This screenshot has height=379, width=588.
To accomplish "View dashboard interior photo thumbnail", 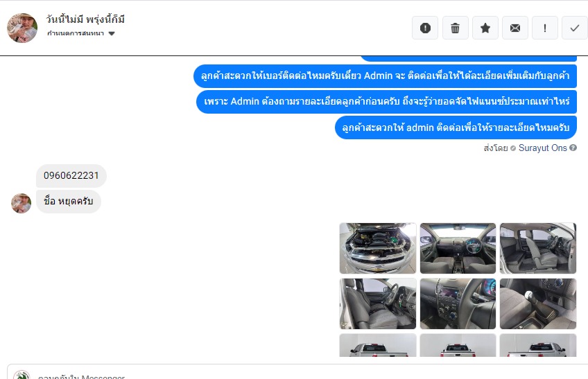I will 458,248.
